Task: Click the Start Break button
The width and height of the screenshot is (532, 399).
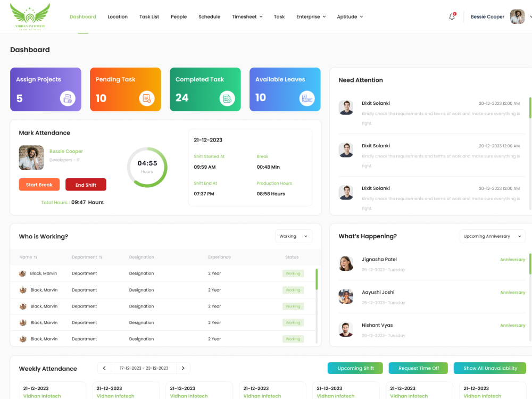Action: click(x=39, y=185)
